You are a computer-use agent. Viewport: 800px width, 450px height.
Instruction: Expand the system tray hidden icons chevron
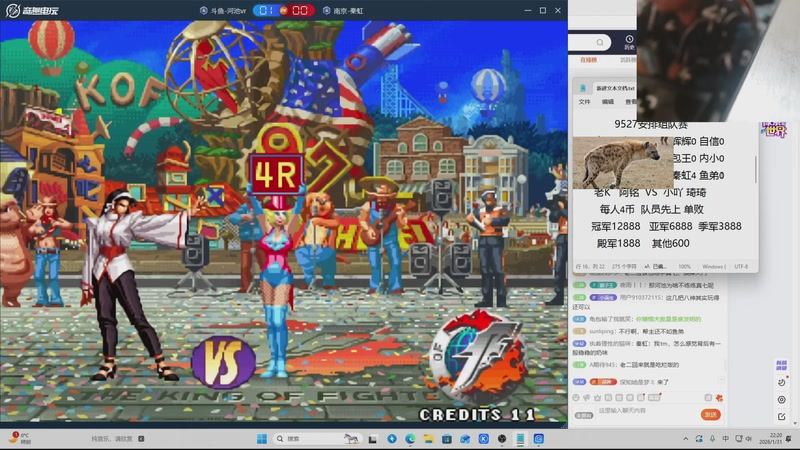click(x=685, y=439)
